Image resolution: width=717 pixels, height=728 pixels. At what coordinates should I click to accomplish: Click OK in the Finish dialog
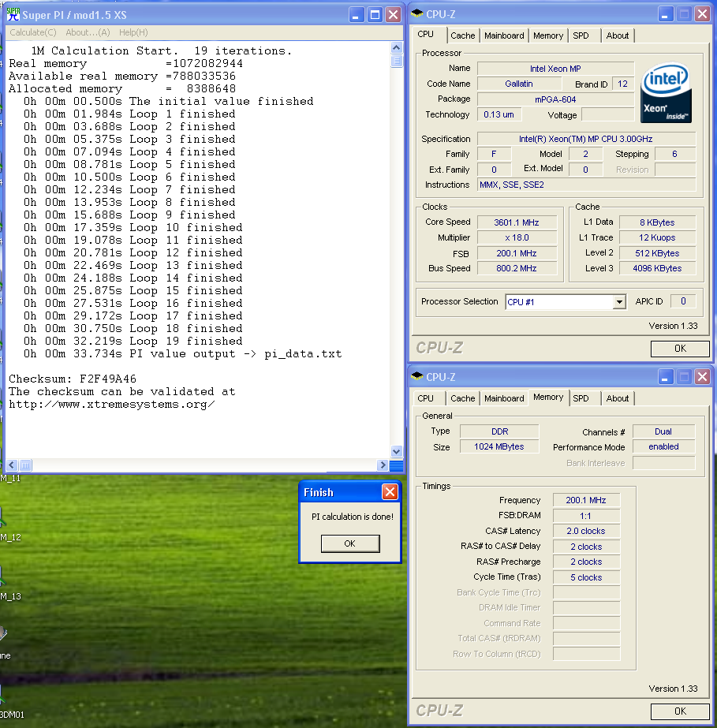click(350, 543)
